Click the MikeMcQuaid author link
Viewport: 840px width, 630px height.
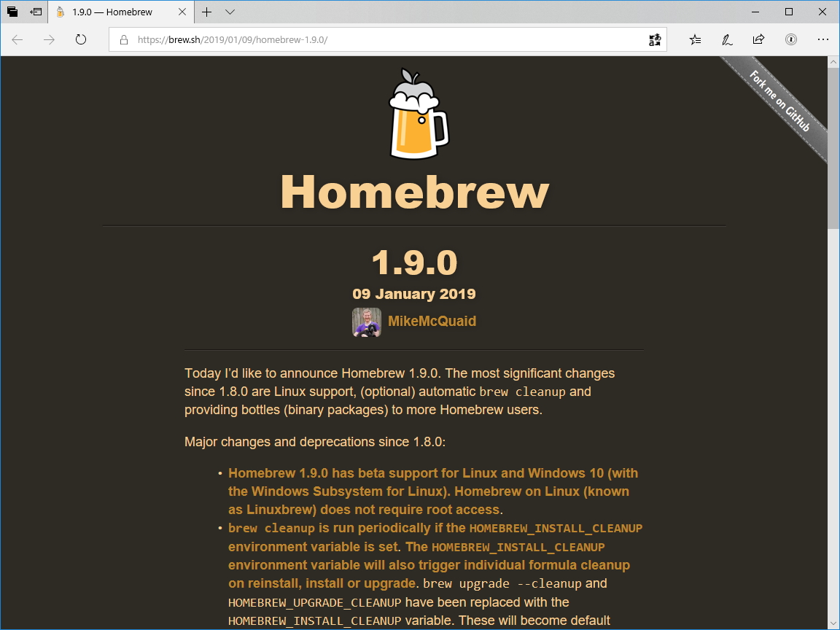(432, 322)
